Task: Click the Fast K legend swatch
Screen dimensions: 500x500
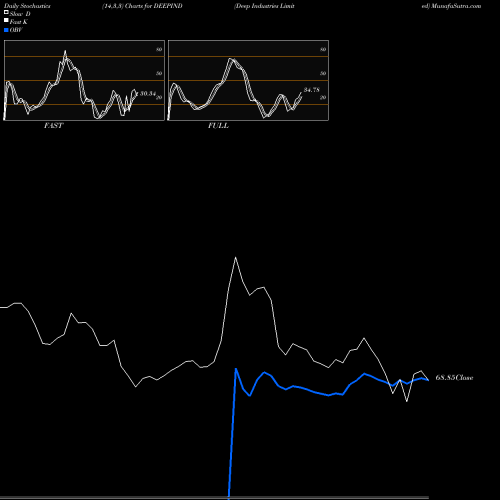Action: coord(6,21)
